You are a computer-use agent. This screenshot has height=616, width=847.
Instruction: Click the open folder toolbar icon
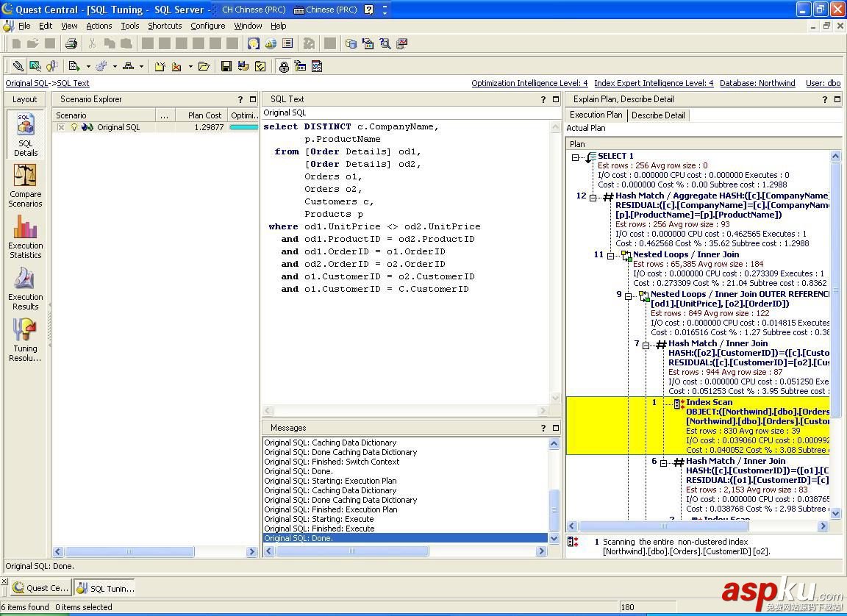pyautogui.click(x=204, y=66)
